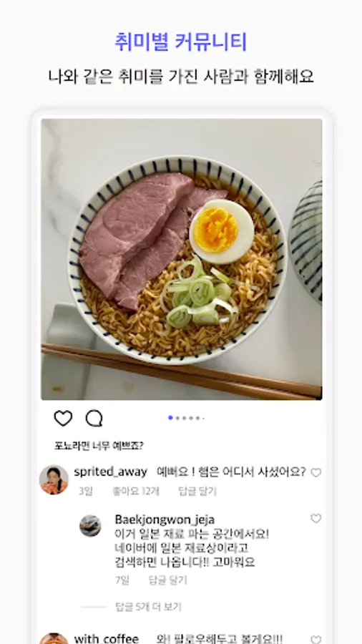Tap '답글 달기' under Baekjongwon_jeja's reply

(168, 580)
